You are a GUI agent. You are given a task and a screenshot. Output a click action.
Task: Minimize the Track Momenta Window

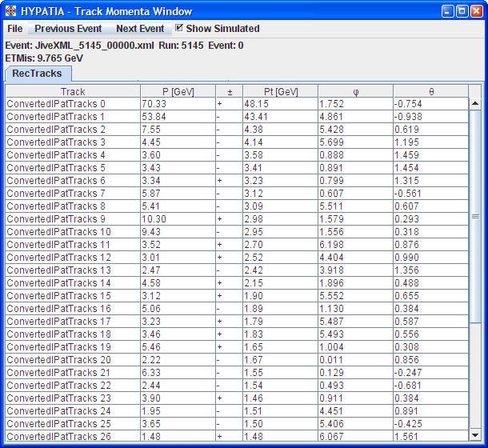coord(448,11)
